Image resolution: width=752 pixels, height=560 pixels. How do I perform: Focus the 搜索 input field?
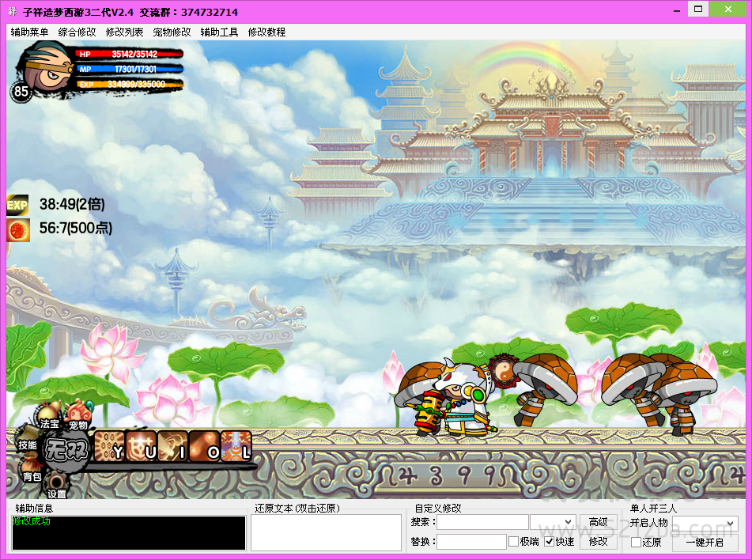point(482,521)
